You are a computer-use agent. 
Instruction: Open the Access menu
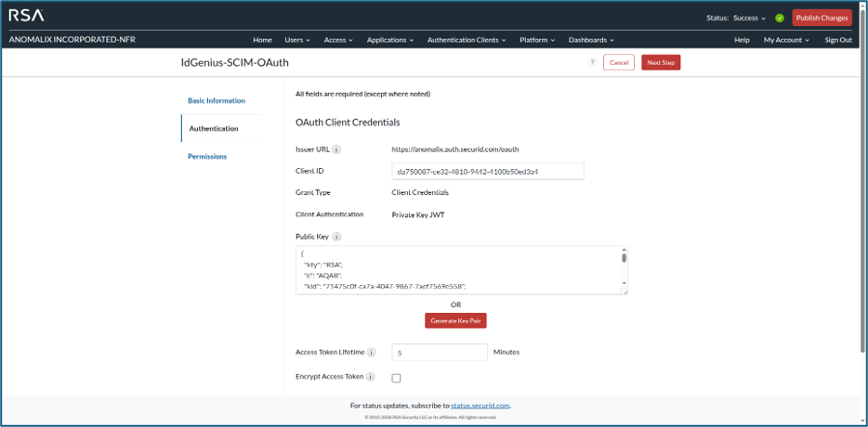[338, 40]
